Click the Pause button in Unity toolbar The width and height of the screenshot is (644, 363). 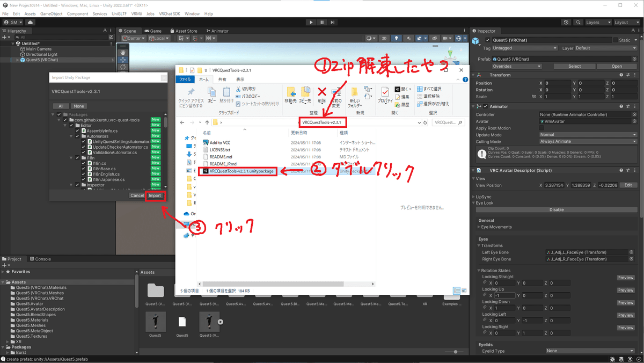322,23
